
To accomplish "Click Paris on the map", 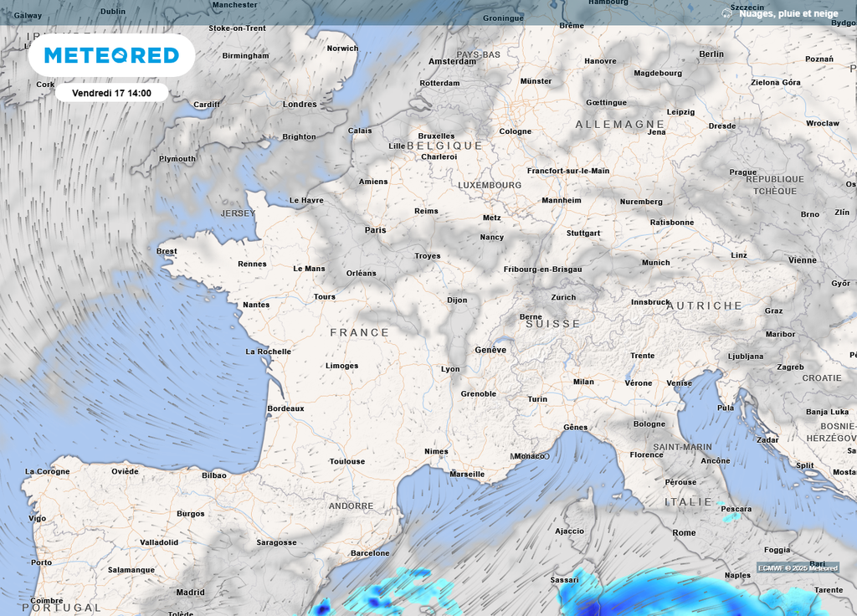I will coord(375,229).
